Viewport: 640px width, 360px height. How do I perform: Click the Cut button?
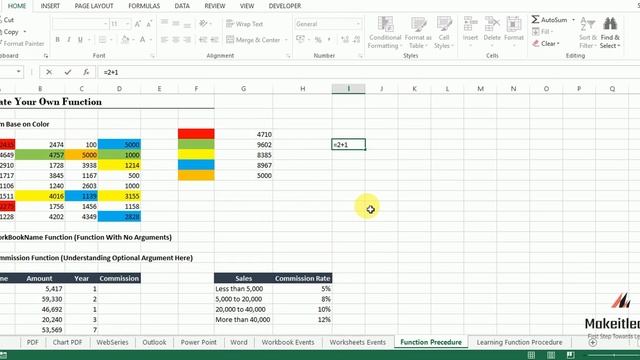coord(7,20)
